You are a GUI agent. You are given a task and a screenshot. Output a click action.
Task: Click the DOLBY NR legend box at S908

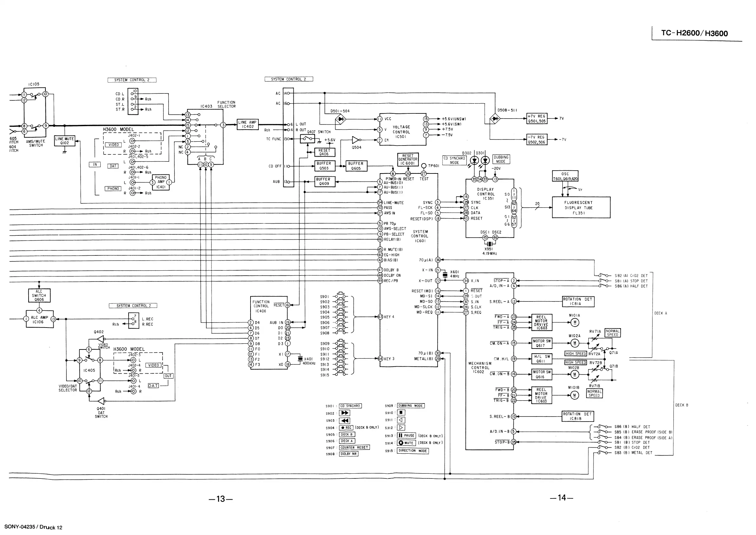pyautogui.click(x=349, y=454)
